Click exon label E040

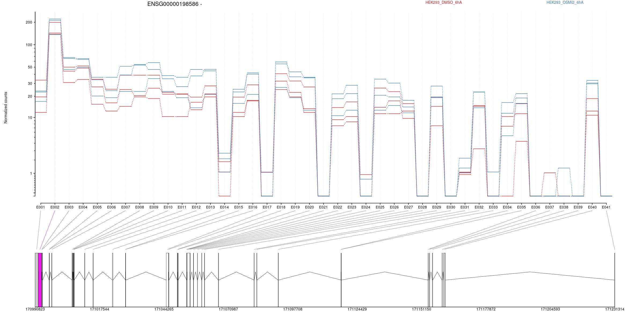tap(592, 207)
